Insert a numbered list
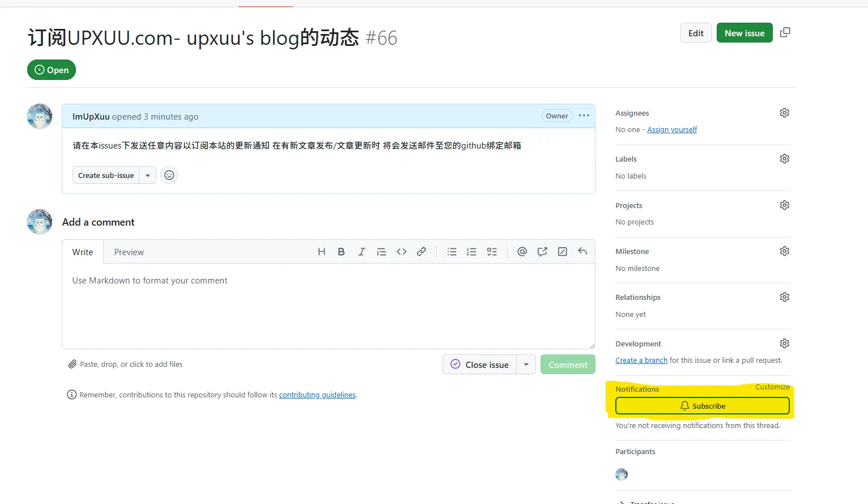This screenshot has width=868, height=504. tap(471, 252)
